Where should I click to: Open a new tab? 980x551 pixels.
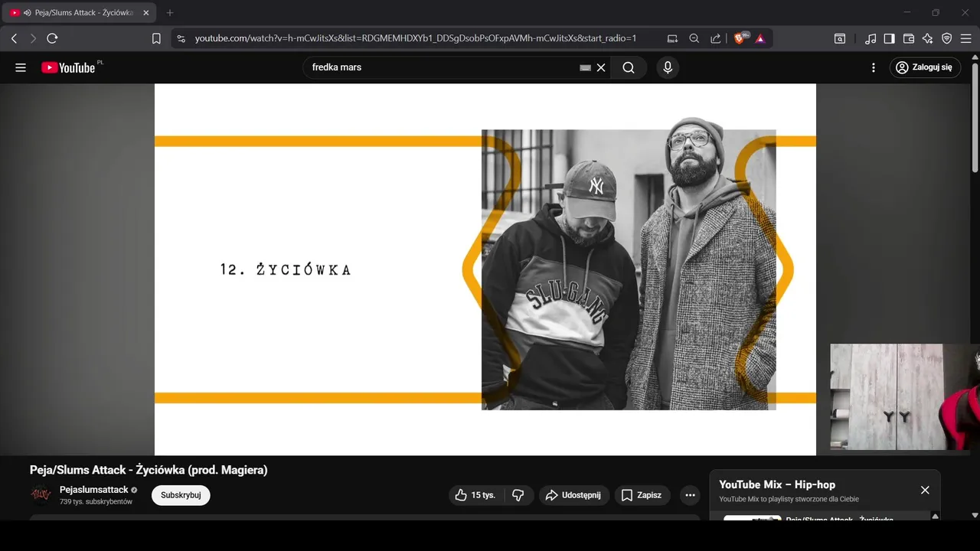(170, 13)
